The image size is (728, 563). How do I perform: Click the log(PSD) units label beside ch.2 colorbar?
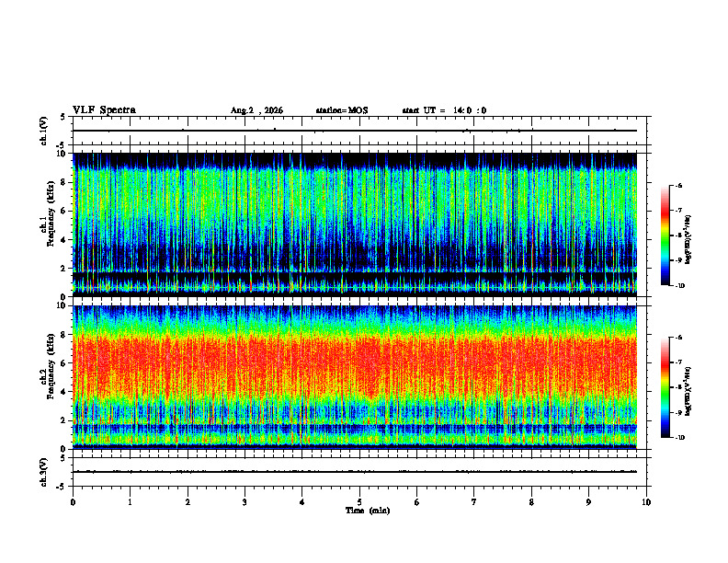689,392
